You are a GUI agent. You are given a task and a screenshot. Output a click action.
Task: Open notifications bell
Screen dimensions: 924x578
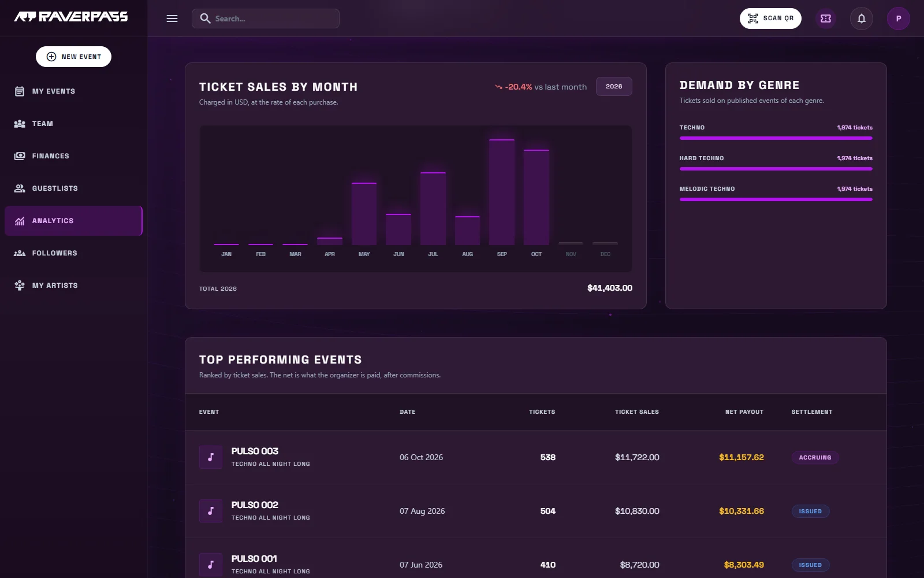pos(862,18)
